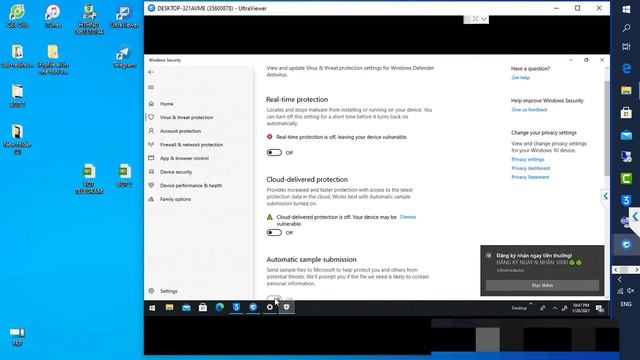Open Microsoft Store on remote taskbar
This screenshot has height=360, width=640.
[x=203, y=307]
